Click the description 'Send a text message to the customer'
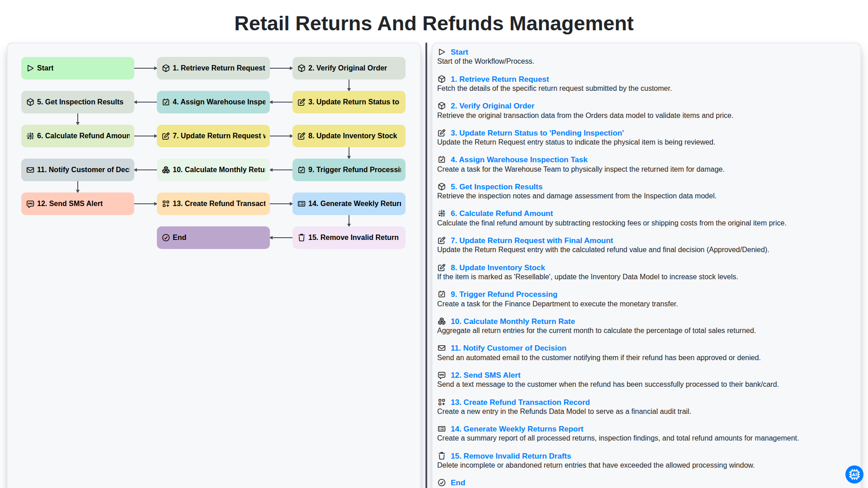 coord(608,384)
